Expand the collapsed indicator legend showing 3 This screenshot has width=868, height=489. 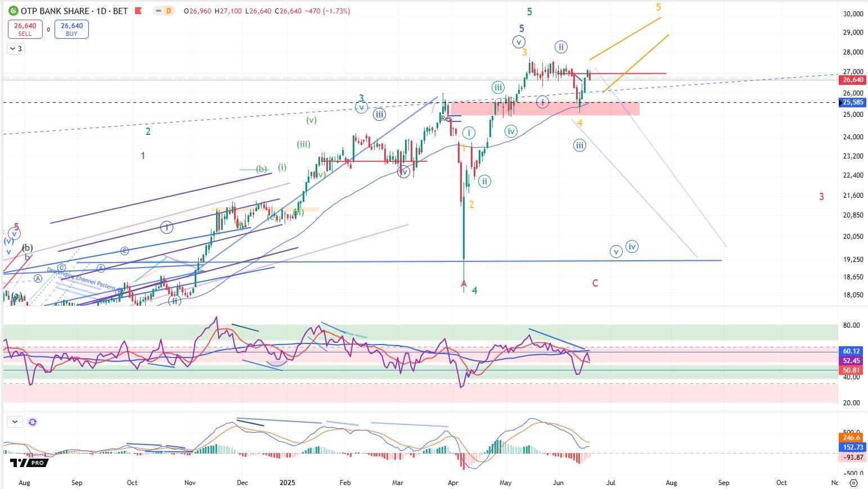click(16, 49)
